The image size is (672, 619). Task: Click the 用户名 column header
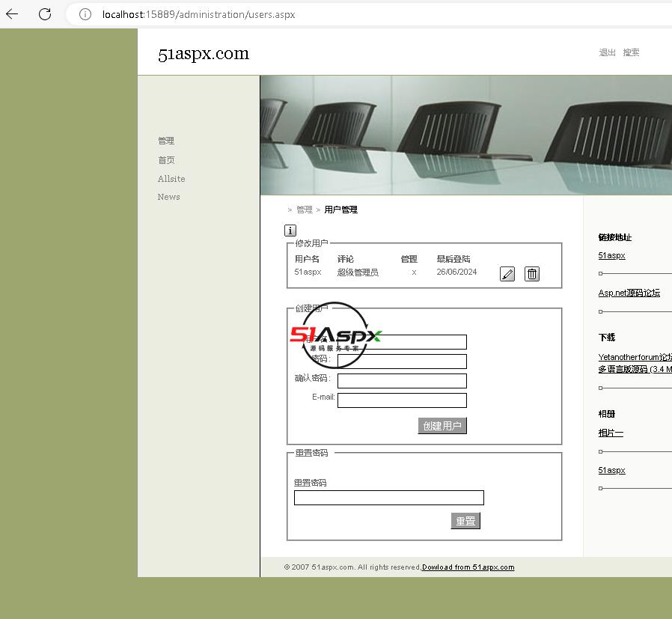pyautogui.click(x=307, y=259)
